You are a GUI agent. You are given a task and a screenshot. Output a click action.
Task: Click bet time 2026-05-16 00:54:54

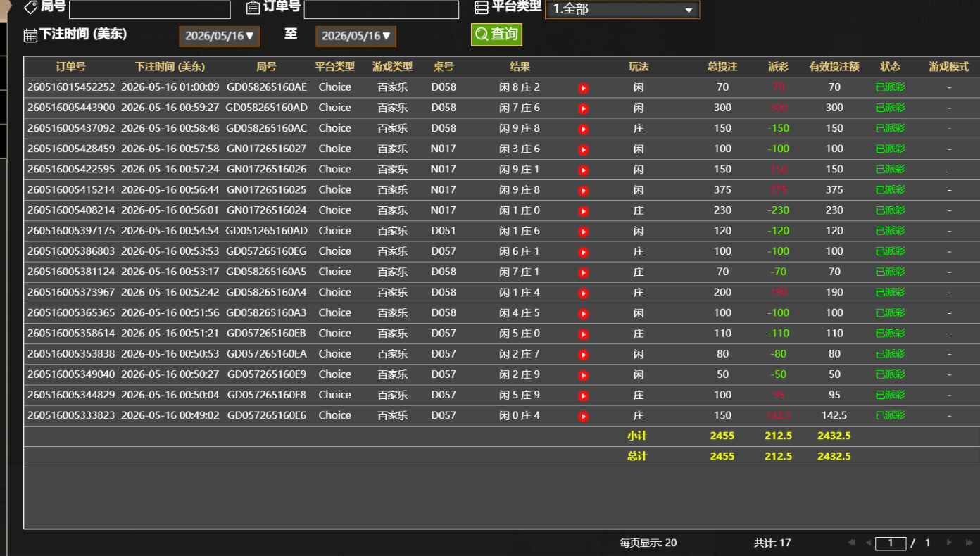[170, 231]
